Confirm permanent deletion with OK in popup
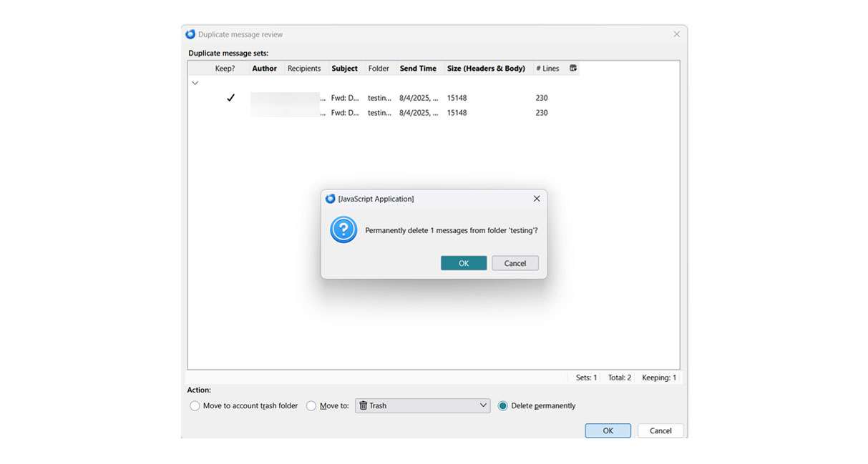868x464 pixels. [464, 263]
